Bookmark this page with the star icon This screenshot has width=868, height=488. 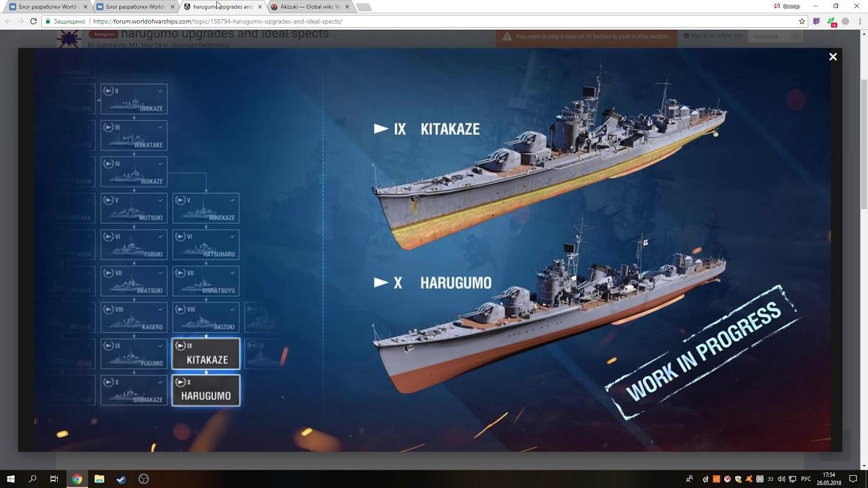802,21
